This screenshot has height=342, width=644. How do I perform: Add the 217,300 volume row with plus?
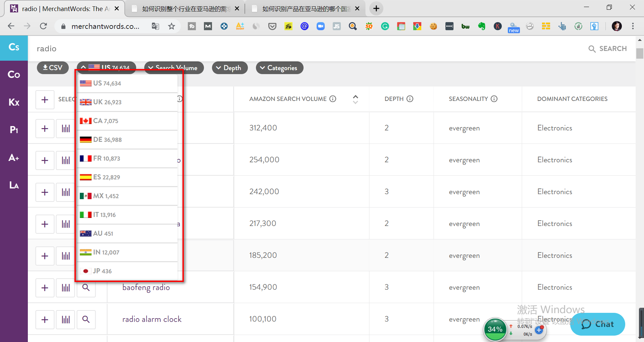tap(45, 224)
